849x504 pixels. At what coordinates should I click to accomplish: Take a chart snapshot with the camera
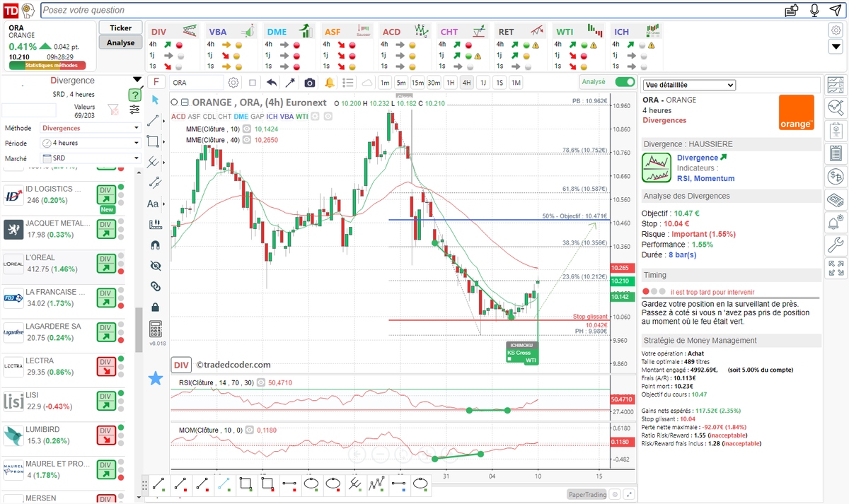pos(309,82)
